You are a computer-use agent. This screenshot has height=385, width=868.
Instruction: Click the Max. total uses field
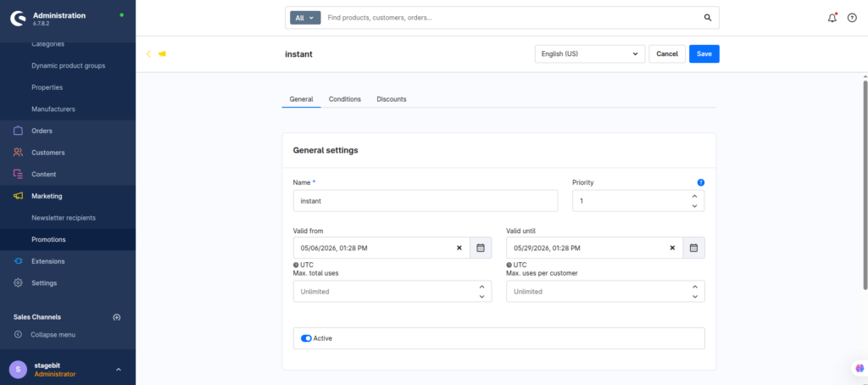coord(392,292)
